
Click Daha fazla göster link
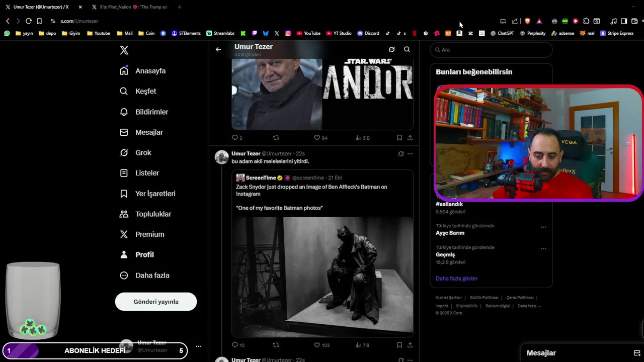pos(457,279)
